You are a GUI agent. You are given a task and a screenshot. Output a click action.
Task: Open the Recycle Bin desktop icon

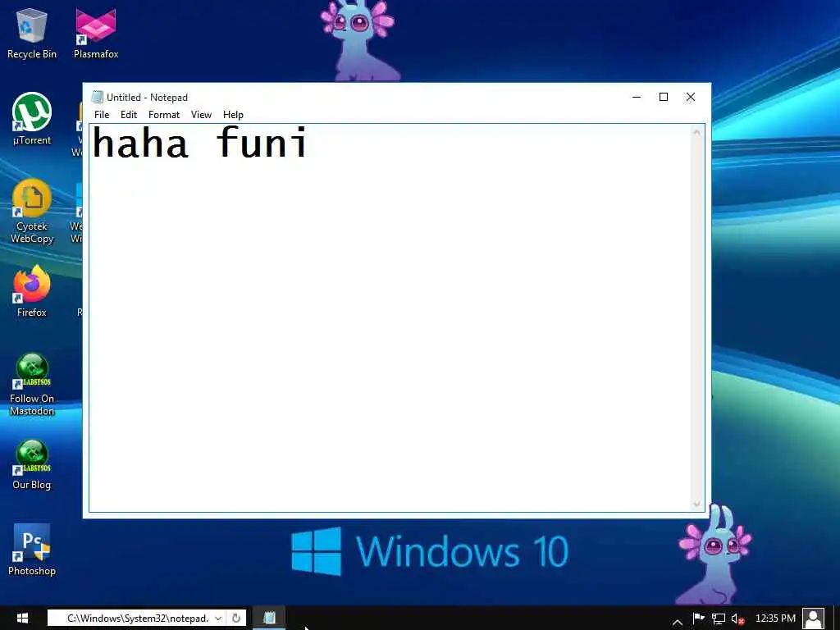(32, 33)
